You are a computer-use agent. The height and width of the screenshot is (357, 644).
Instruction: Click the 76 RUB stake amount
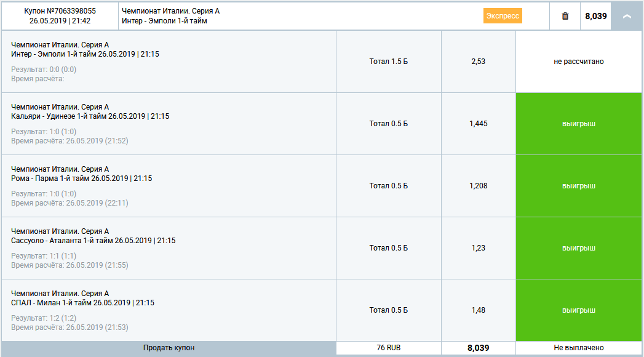click(388, 348)
